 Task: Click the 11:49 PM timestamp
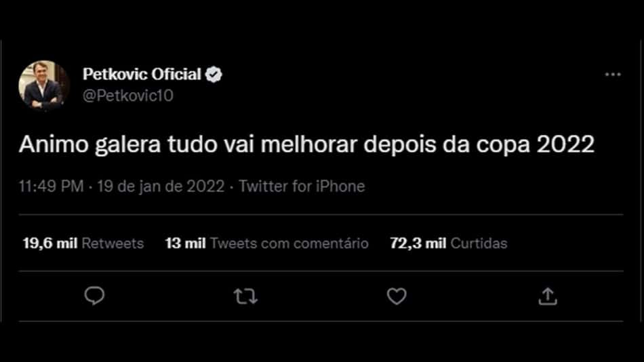point(52,186)
